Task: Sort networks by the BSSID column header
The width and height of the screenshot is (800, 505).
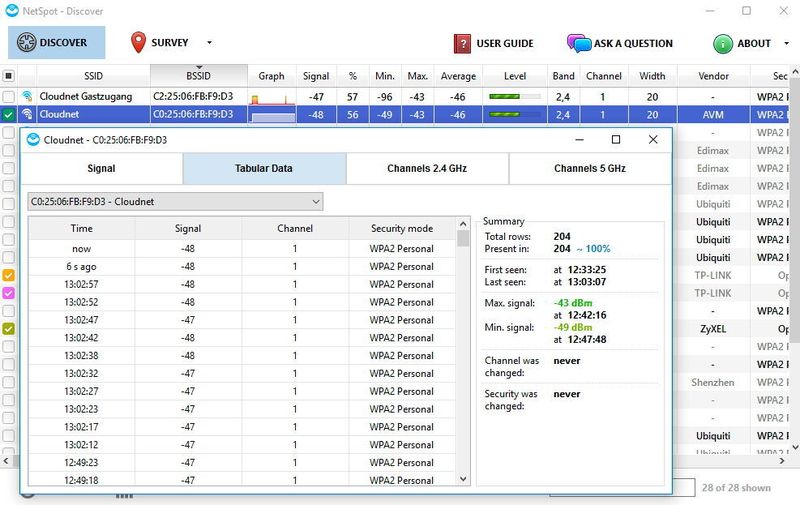Action: 198,76
